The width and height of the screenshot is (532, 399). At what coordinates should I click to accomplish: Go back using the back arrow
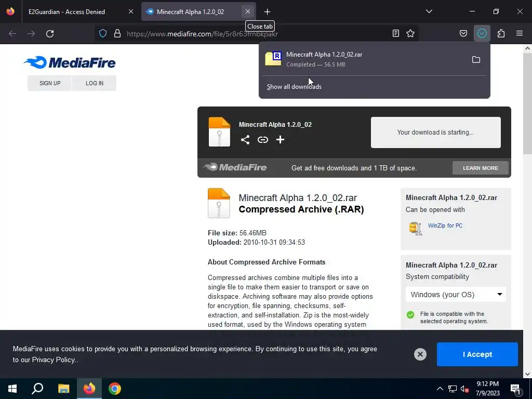pyautogui.click(x=12, y=34)
